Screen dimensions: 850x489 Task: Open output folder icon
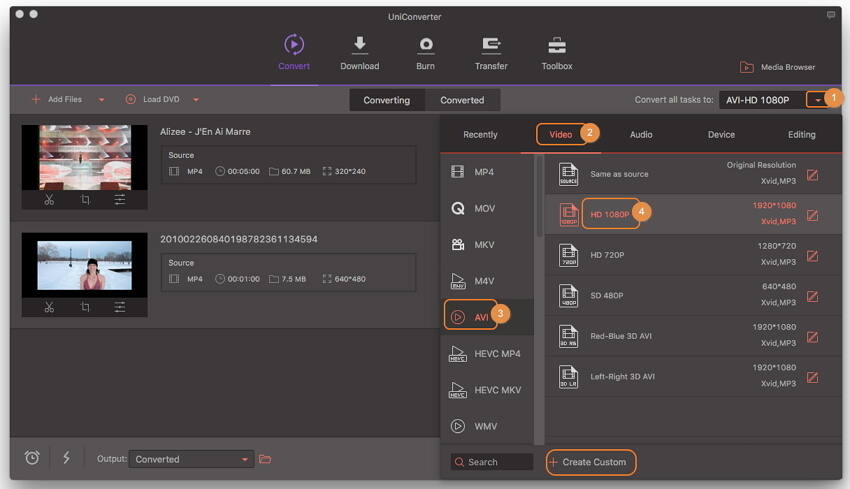click(x=265, y=459)
